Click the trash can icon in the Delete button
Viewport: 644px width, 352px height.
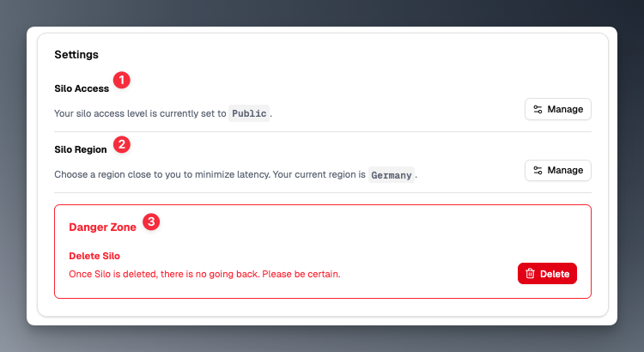tap(531, 273)
